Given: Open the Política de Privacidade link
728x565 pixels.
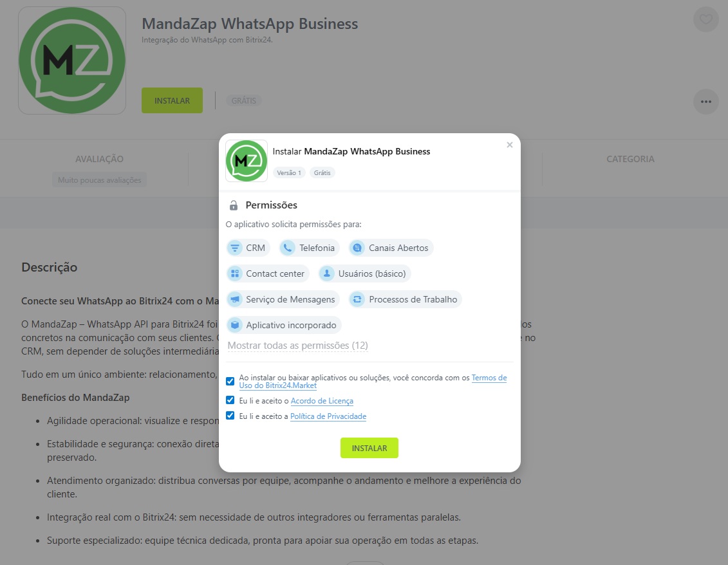Looking at the screenshot, I should coord(328,416).
